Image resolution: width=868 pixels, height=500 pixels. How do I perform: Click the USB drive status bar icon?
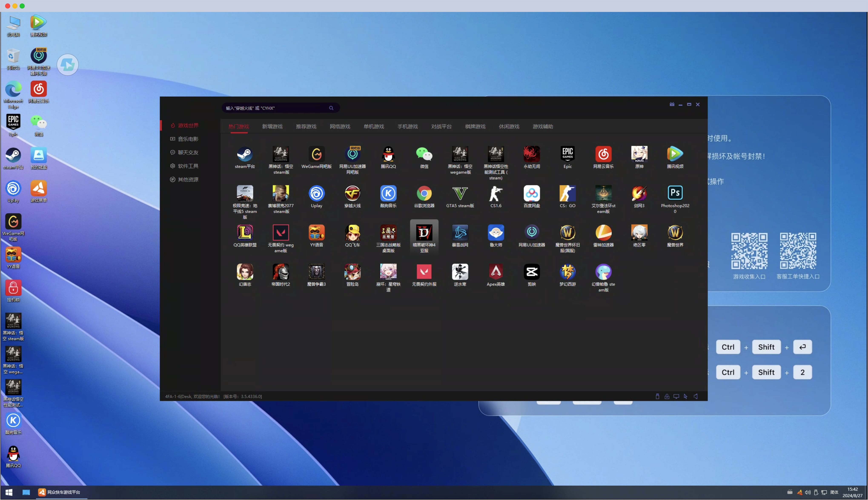click(x=657, y=396)
